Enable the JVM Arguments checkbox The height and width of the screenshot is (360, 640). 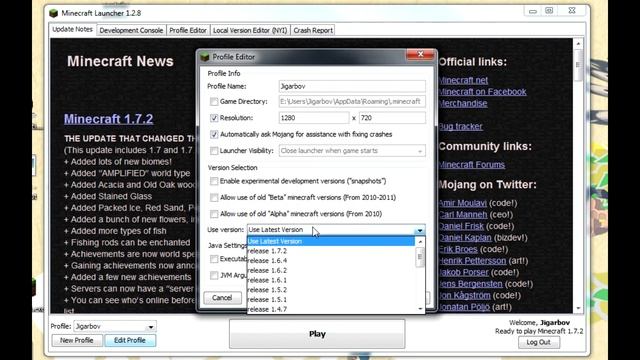[214, 276]
